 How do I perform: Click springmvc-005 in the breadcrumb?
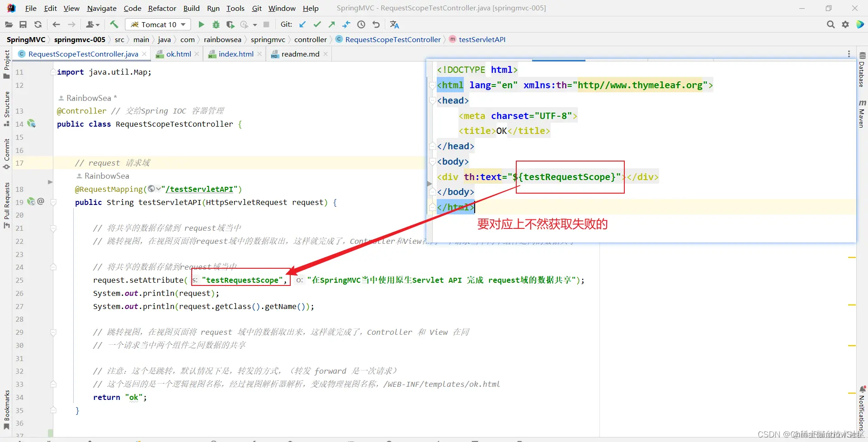pos(80,39)
